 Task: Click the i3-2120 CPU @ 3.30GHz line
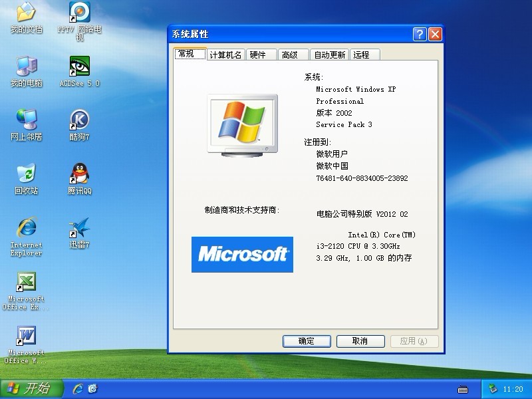[358, 246]
